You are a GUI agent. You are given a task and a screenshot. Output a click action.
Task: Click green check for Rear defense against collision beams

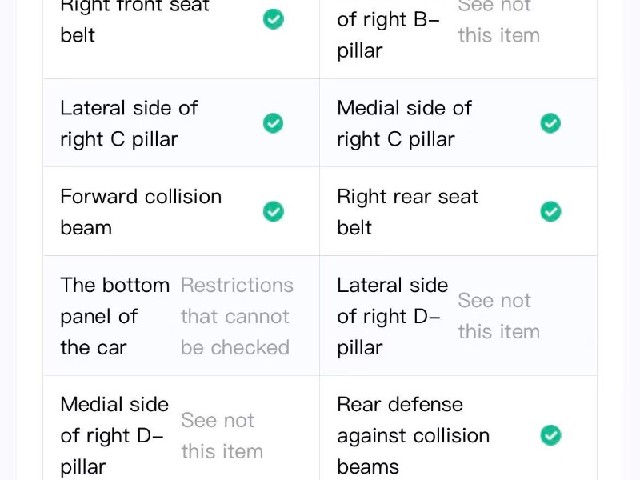tap(551, 435)
